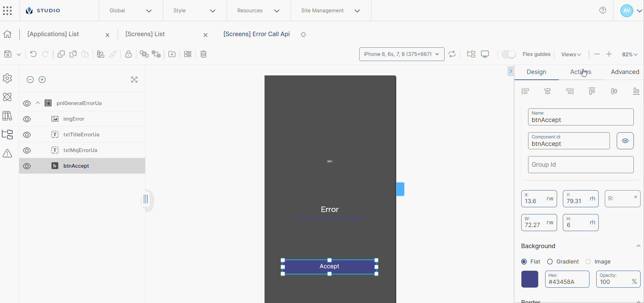Click the trash delete icon

[x=204, y=54]
